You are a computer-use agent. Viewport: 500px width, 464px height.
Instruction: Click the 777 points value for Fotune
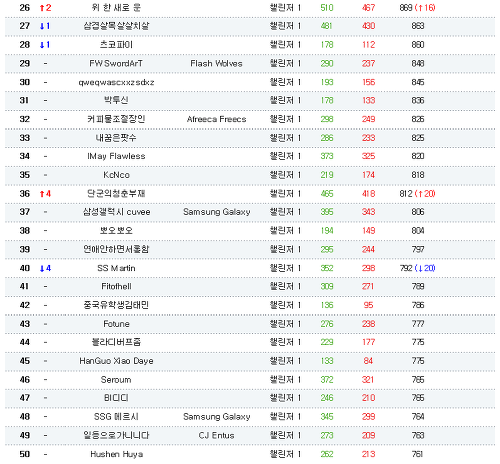[x=418, y=324]
